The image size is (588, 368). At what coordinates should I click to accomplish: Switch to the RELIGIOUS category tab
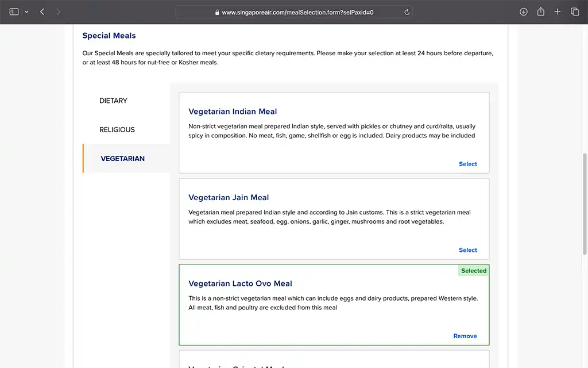[117, 129]
